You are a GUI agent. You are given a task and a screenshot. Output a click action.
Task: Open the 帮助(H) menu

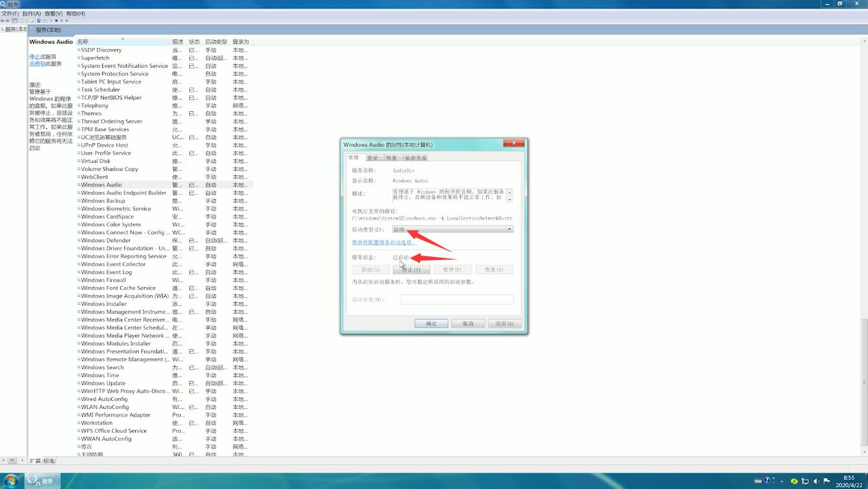76,14
